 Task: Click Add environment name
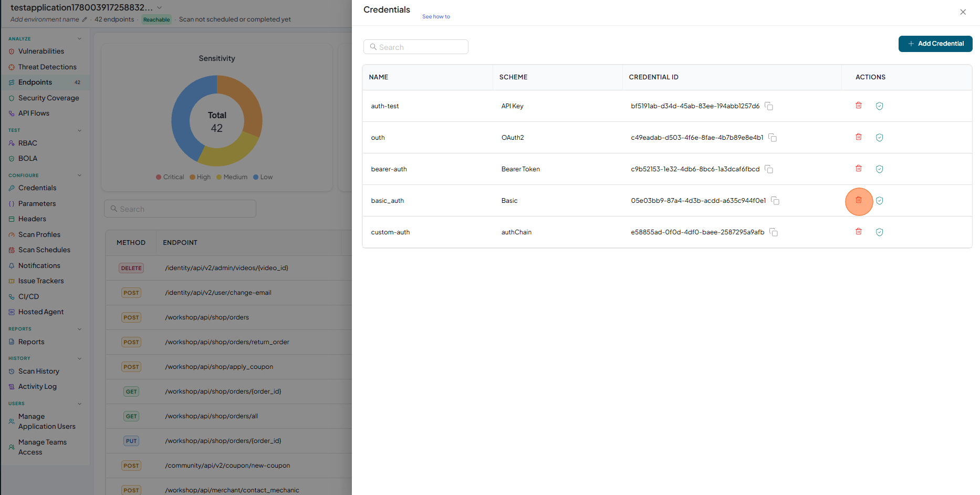[45, 19]
